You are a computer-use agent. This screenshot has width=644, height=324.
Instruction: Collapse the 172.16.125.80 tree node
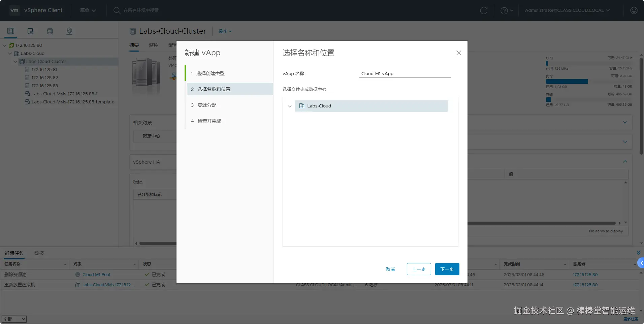(x=5, y=45)
